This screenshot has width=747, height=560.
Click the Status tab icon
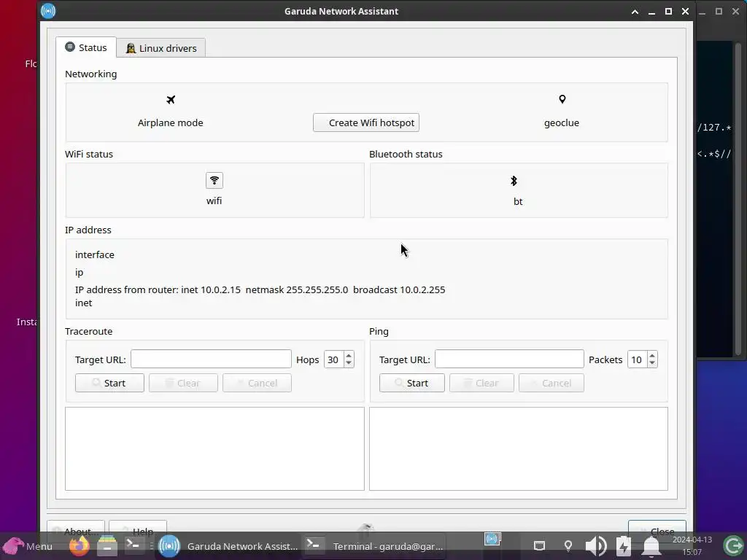(70, 47)
